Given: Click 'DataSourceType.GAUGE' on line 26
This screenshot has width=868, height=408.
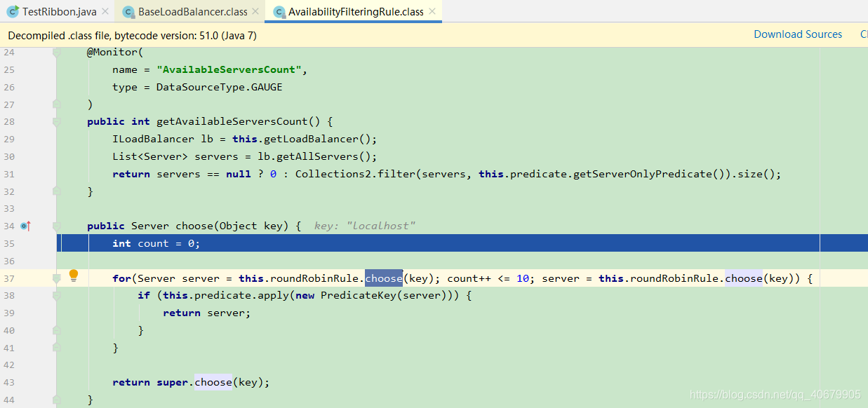Looking at the screenshot, I should (219, 87).
